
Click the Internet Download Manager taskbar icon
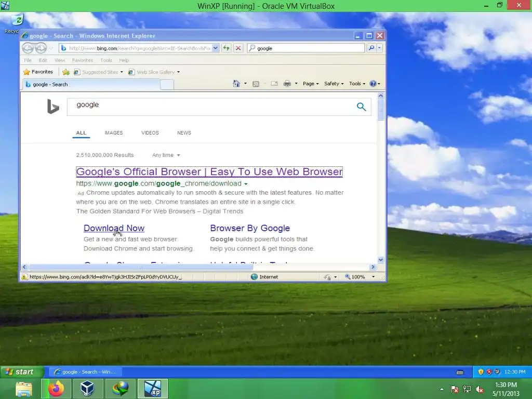121,389
